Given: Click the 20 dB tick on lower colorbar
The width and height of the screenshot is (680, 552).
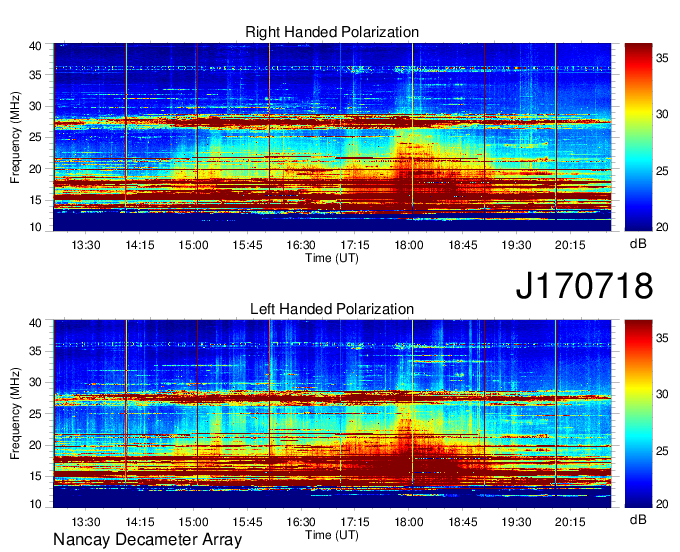Looking at the screenshot, I should pyautogui.click(x=662, y=504).
